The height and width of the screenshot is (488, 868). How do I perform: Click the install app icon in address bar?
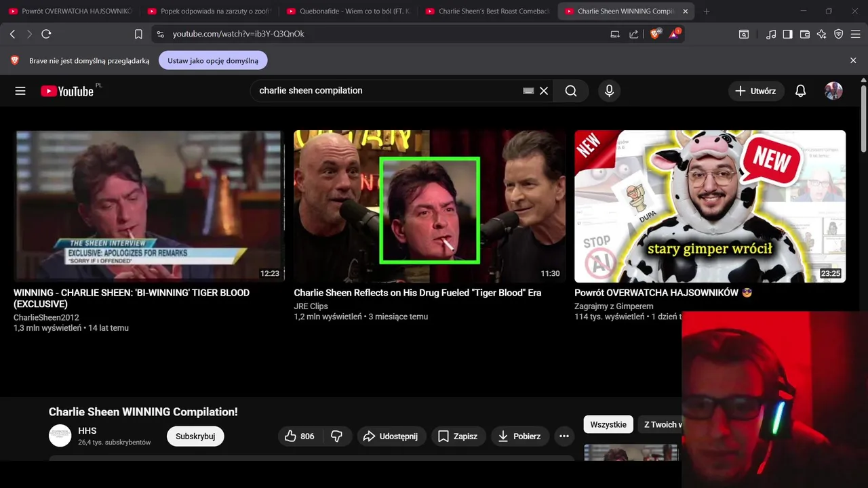click(x=615, y=34)
